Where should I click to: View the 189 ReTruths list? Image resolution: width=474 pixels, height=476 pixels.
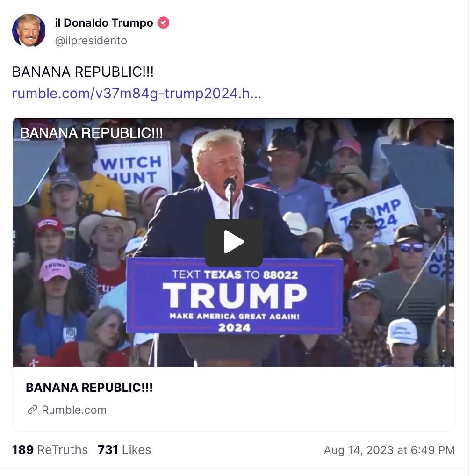tap(50, 450)
